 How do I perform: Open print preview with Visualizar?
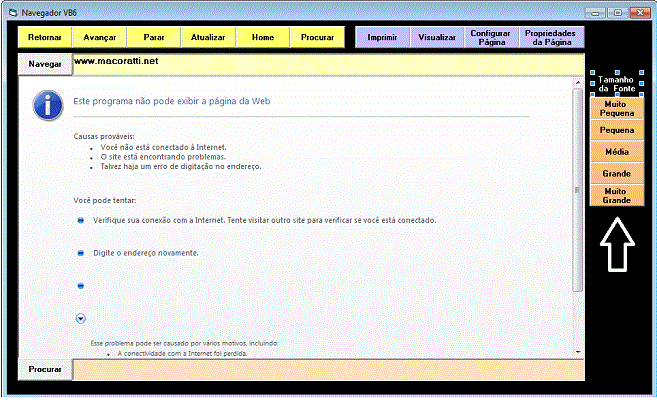tap(437, 37)
